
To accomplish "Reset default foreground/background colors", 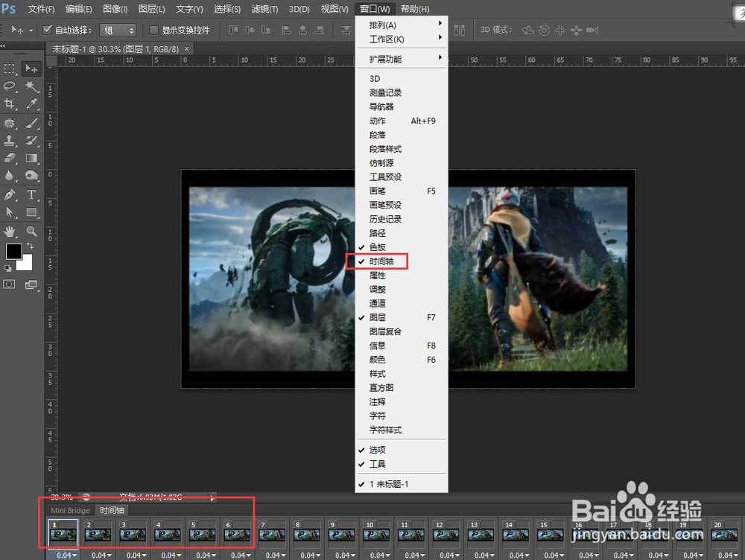I will [x=7, y=268].
